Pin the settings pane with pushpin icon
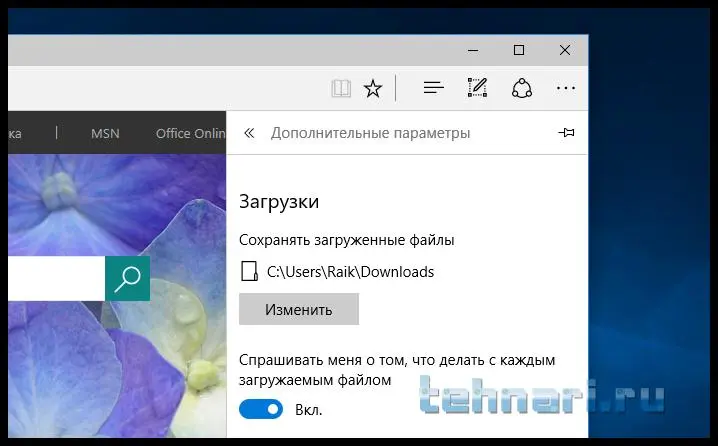 click(566, 133)
